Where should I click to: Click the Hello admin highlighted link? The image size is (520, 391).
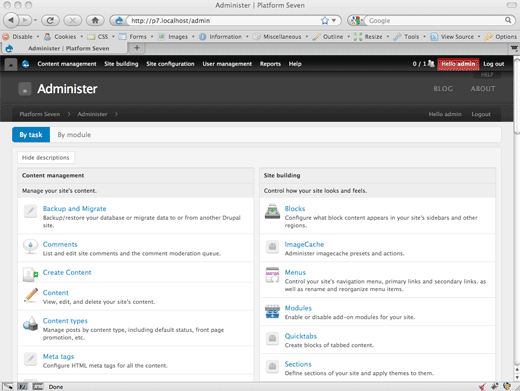tap(458, 64)
